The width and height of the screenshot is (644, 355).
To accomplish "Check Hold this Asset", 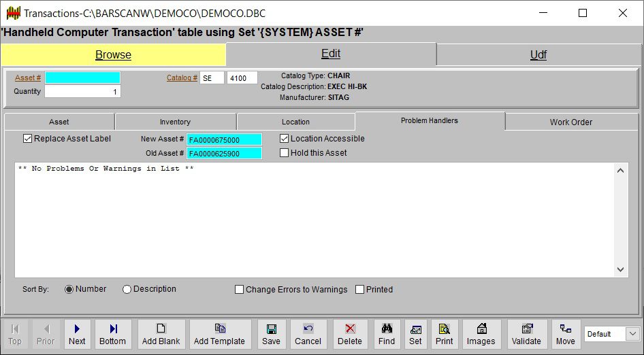I will (284, 152).
